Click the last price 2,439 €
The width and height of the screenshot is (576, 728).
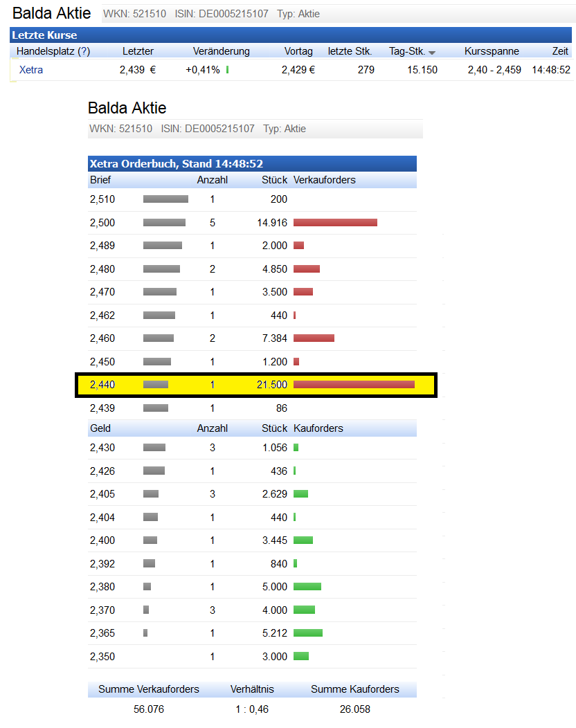(x=138, y=70)
